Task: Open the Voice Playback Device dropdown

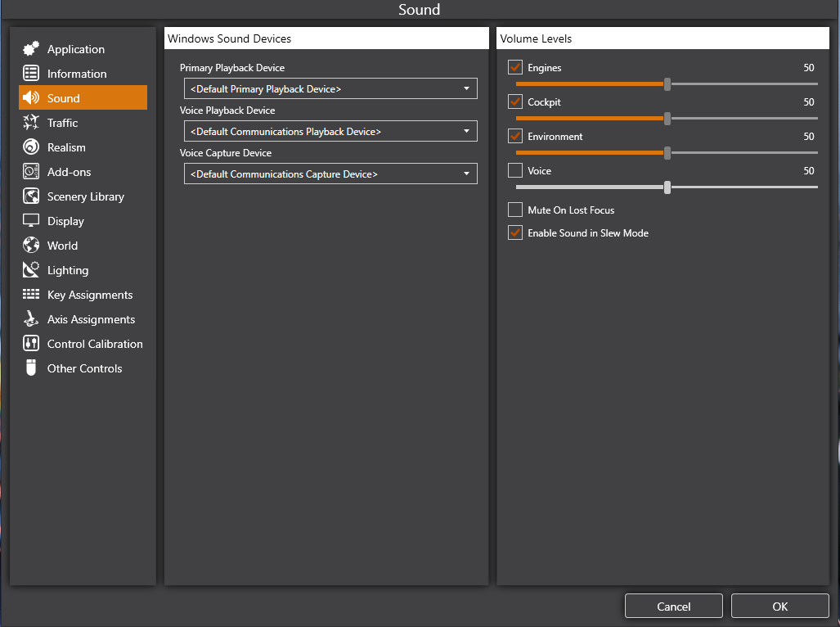Action: click(330, 132)
